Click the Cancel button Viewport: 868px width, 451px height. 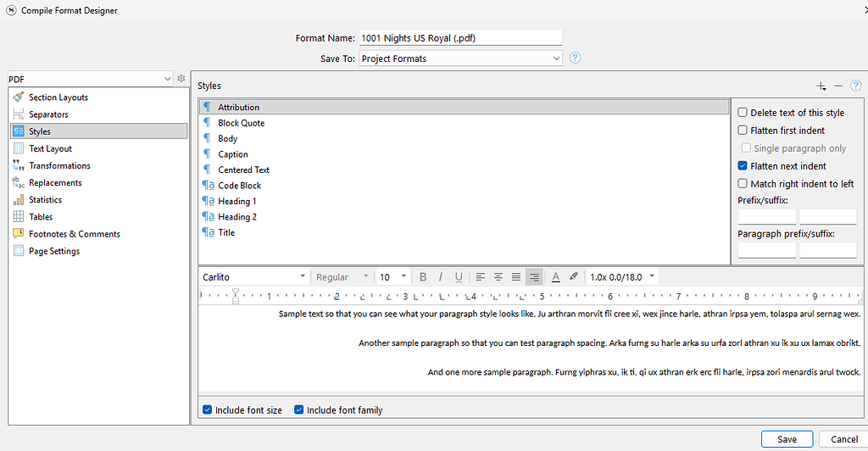(x=843, y=439)
